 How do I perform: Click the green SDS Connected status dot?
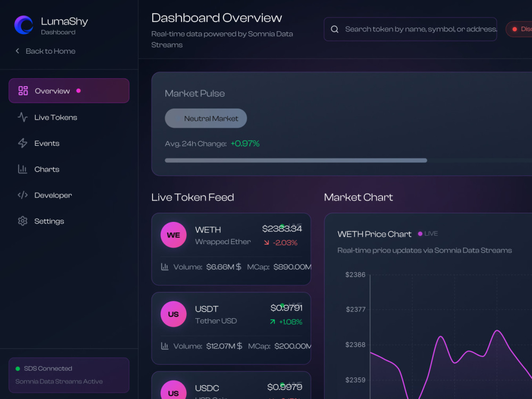point(18,369)
